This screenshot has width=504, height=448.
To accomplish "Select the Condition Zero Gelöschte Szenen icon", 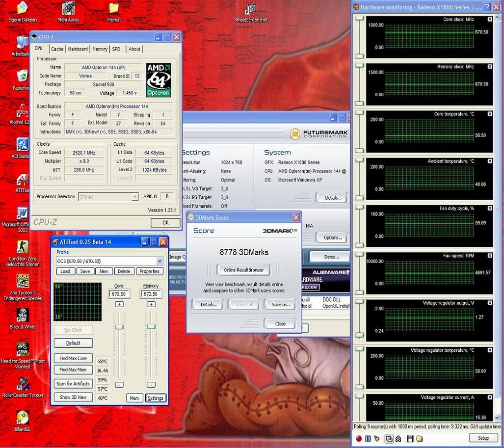I will (x=23, y=254).
